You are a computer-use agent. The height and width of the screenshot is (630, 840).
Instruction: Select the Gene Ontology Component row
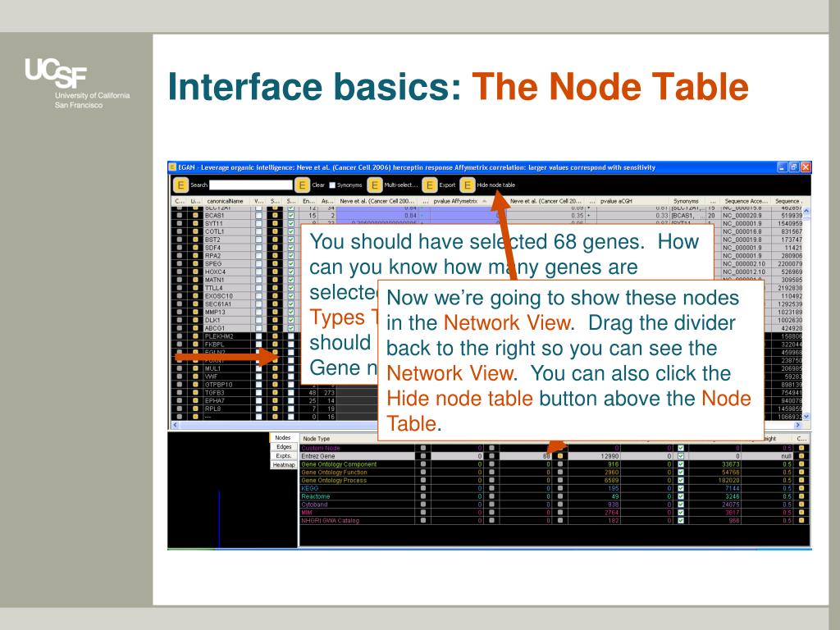[x=555, y=464]
